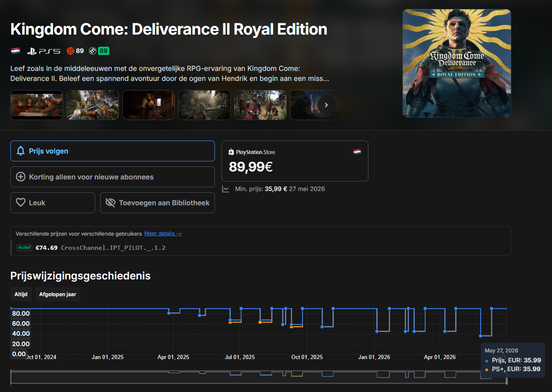The width and height of the screenshot is (552, 392).
Task: Click the Apr 01, 2026 axis label
Action: (440, 357)
